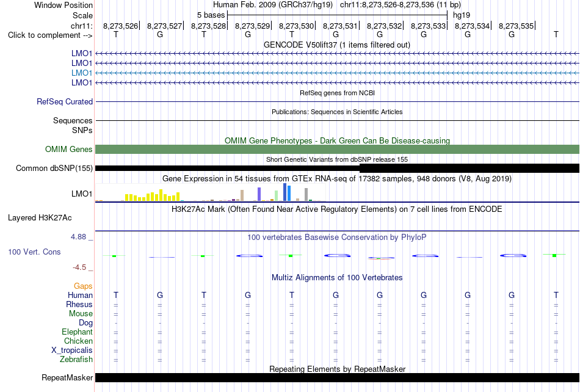Click the 4.88 upper PhyloP scale value
The width and height of the screenshot is (580, 392).
[x=78, y=237]
